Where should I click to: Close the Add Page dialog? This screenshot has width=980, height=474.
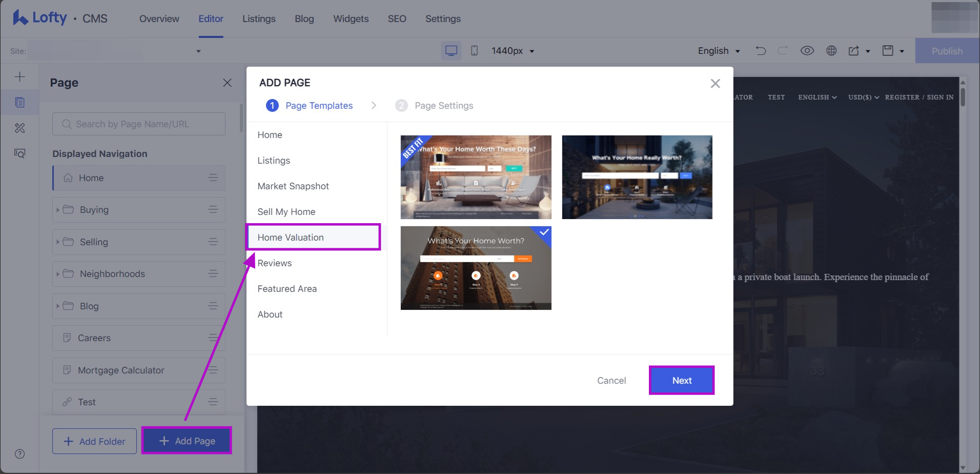click(x=715, y=83)
